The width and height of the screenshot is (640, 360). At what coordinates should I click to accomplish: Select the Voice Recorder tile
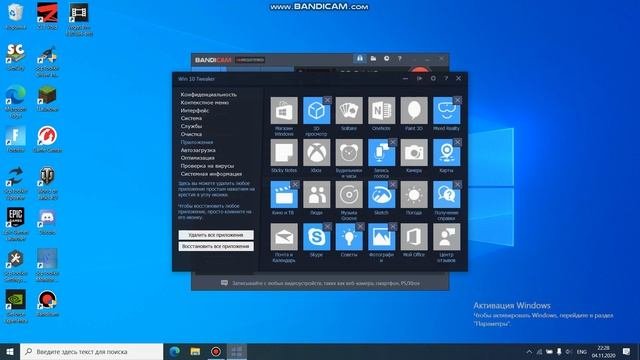(x=382, y=153)
